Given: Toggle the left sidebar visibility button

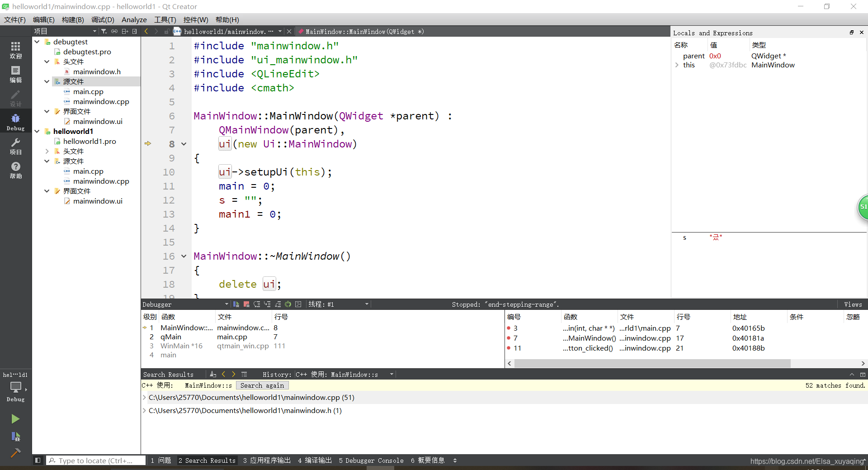Looking at the screenshot, I should point(38,460).
